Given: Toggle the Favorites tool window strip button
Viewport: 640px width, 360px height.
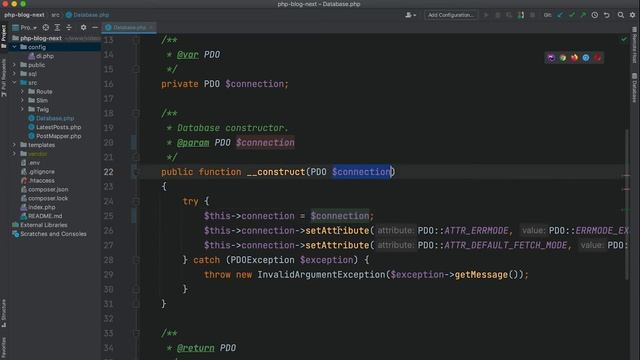Looking at the screenshot, I should pyautogui.click(x=4, y=348).
